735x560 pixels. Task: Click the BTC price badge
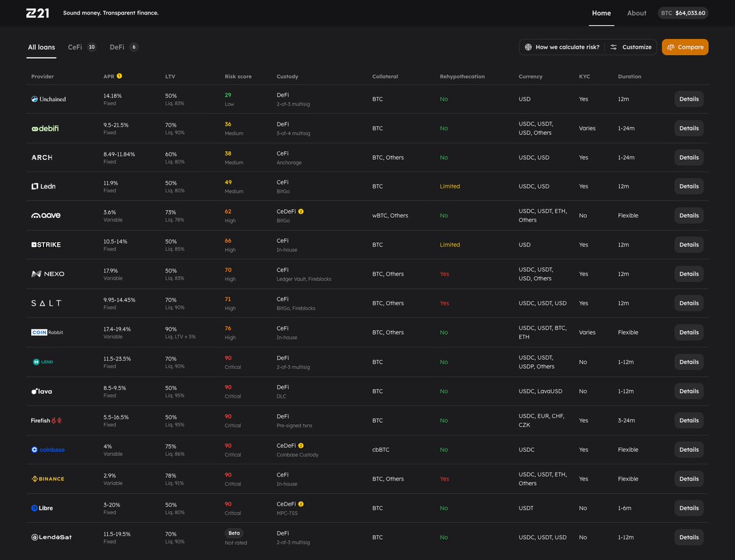coord(683,13)
